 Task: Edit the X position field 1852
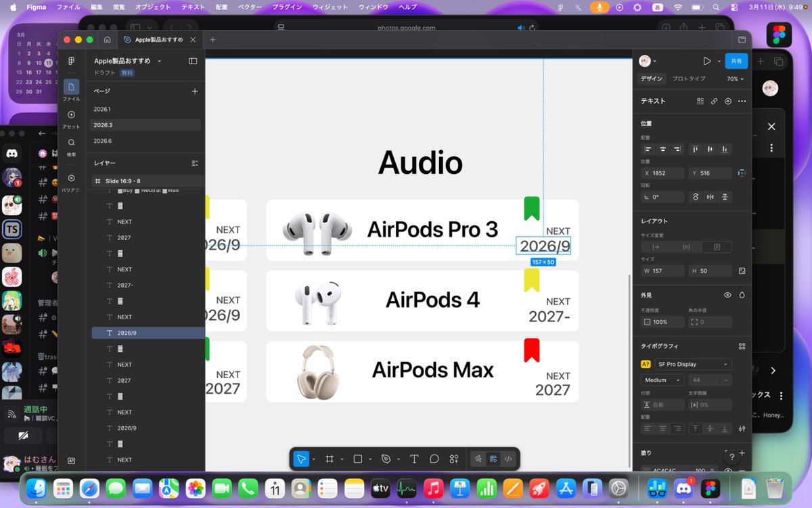pos(662,173)
